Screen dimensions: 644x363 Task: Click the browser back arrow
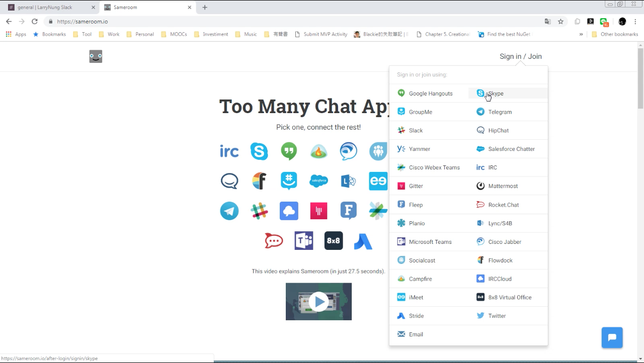[x=9, y=22]
